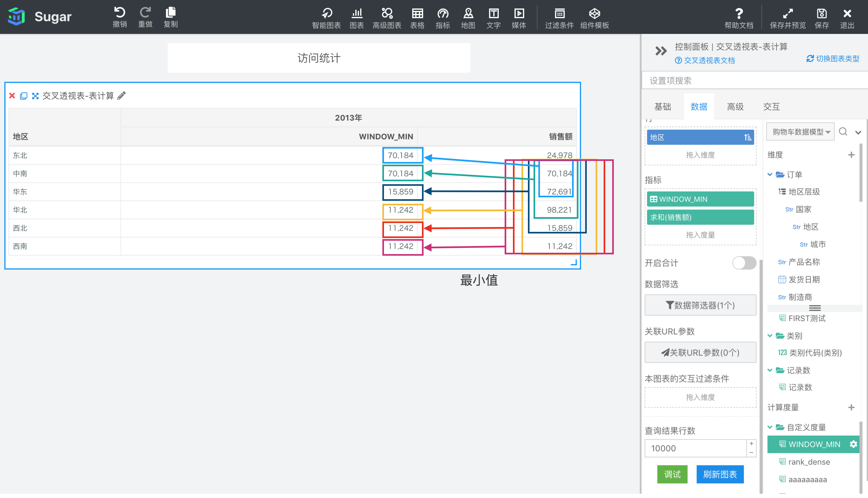
Task: Collapse the 类别 folder
Action: coord(770,335)
